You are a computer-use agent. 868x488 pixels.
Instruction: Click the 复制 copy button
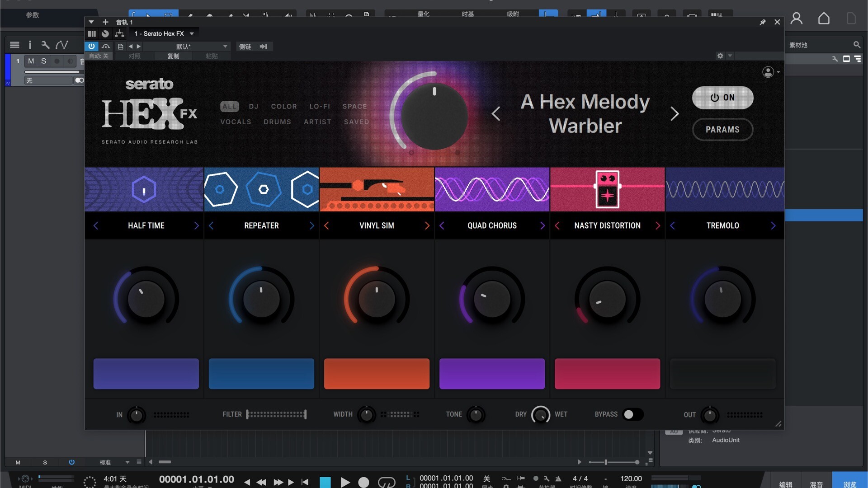173,56
